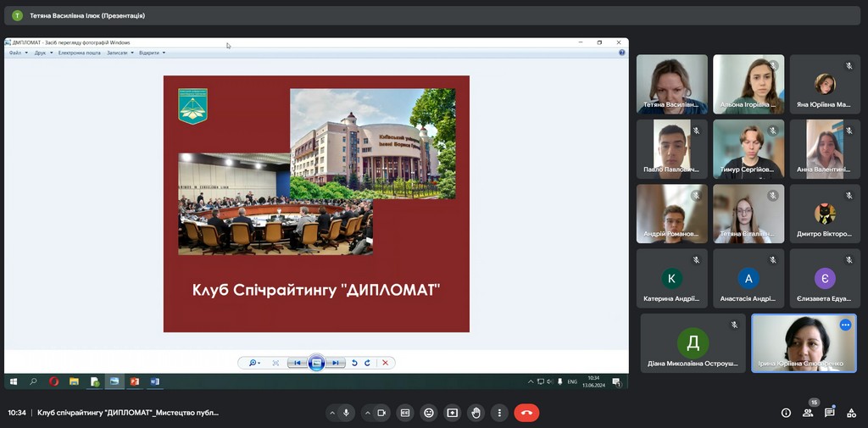Mute the microphone in the call bar
This screenshot has width=868, height=428.
[x=346, y=413]
